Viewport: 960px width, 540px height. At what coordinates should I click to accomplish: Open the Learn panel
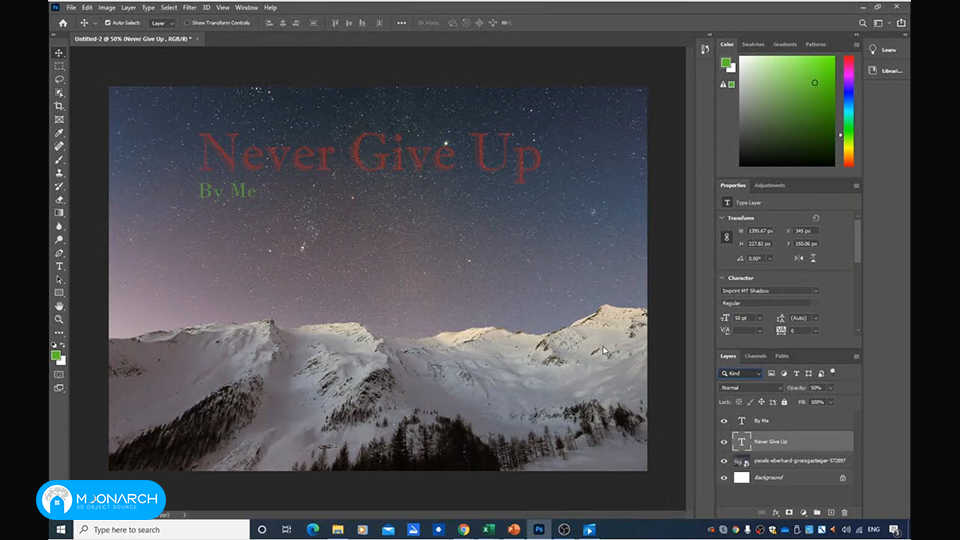point(883,50)
